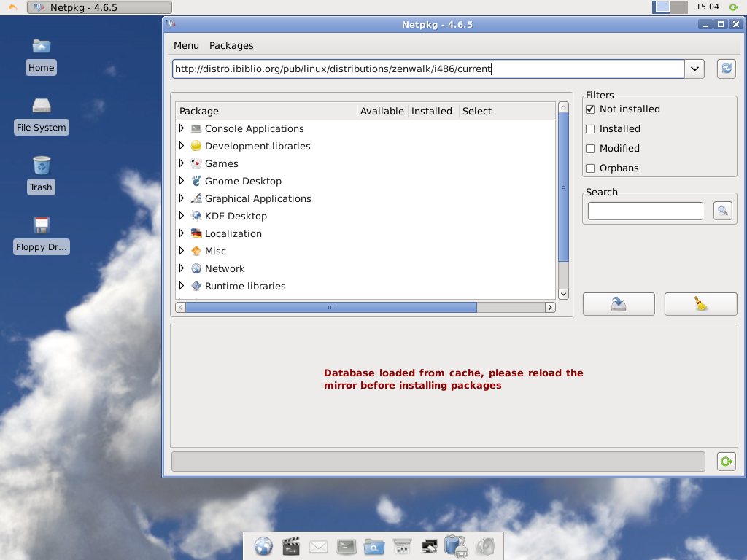The width and height of the screenshot is (747, 560).
Task: Click the vertical scrollbar thumb of package list
Action: pos(563,187)
